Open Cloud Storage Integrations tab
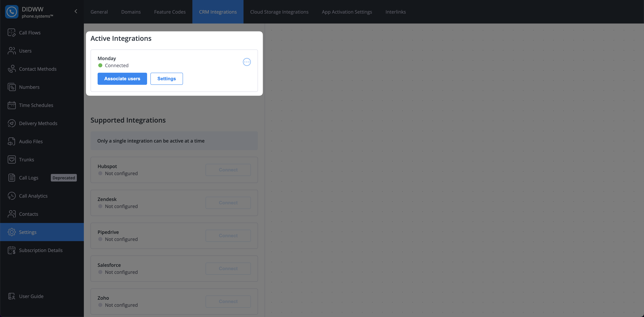Screen dimensions: 644x317 (x=279, y=12)
